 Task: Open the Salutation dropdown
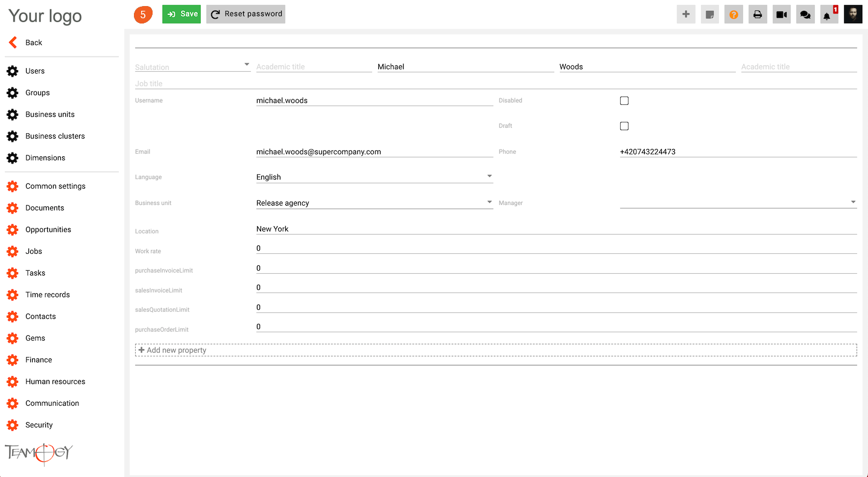(x=193, y=66)
